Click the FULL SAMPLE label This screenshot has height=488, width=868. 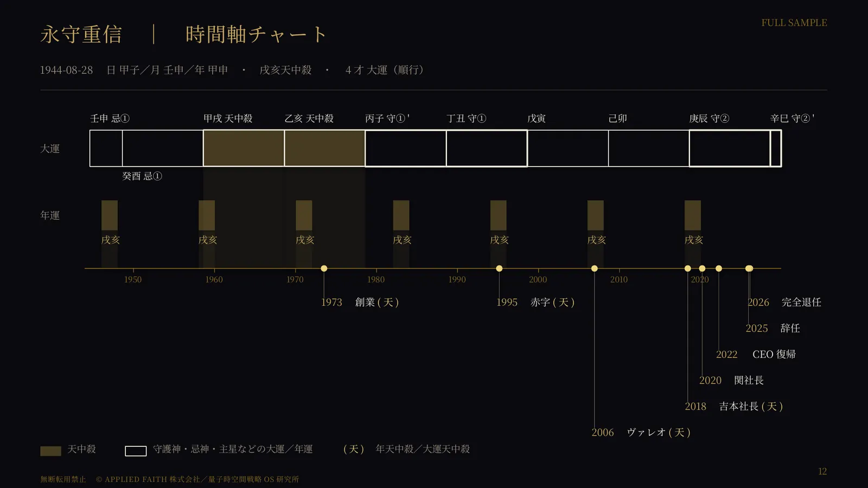pyautogui.click(x=794, y=23)
